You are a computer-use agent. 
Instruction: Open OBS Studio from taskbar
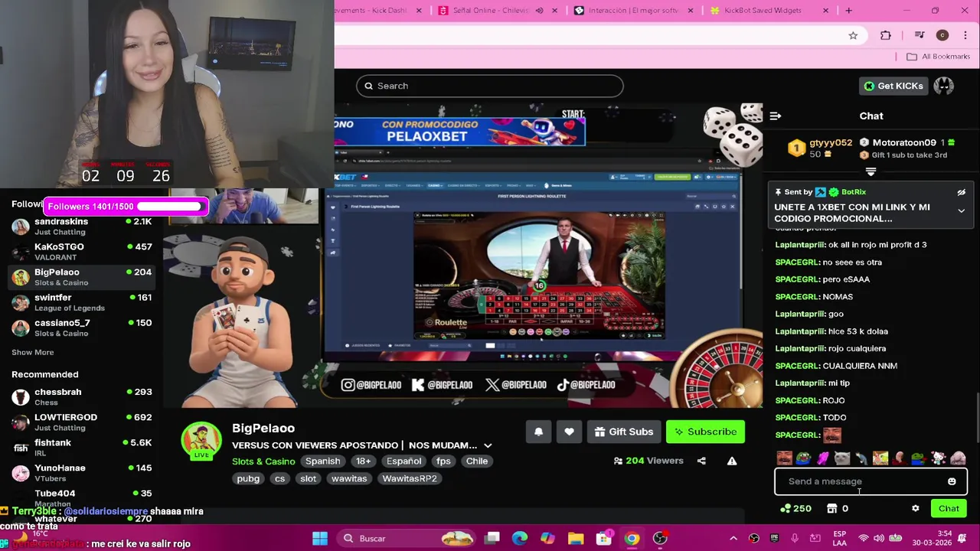660,538
